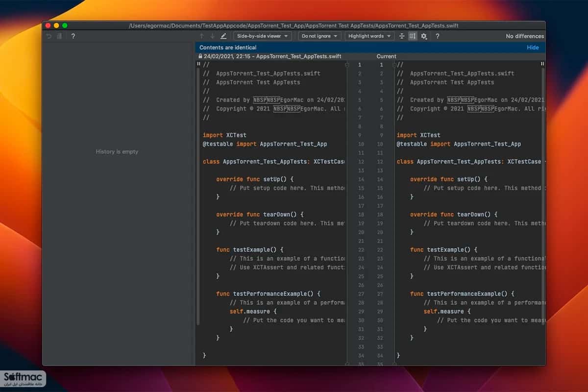The image size is (588, 392).
Task: Click the 'class AppsTorrent_Test_AppTests' line in left pane
Action: pyautogui.click(x=273, y=162)
